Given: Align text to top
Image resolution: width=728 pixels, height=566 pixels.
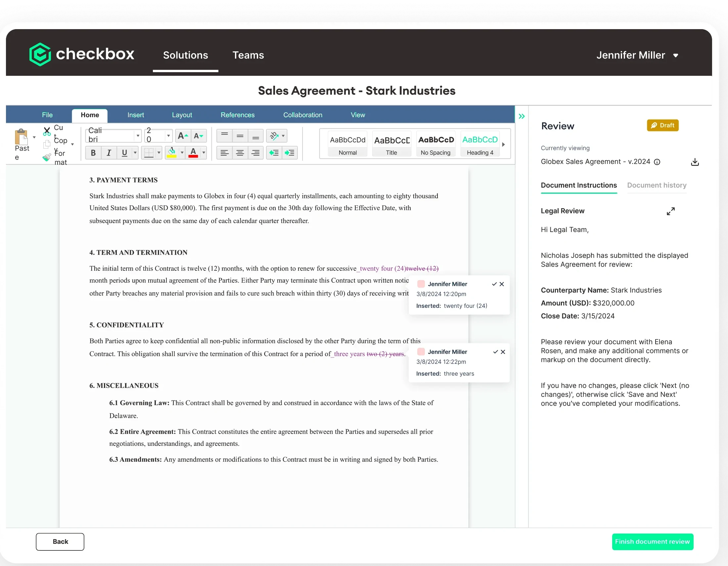Looking at the screenshot, I should 224,136.
